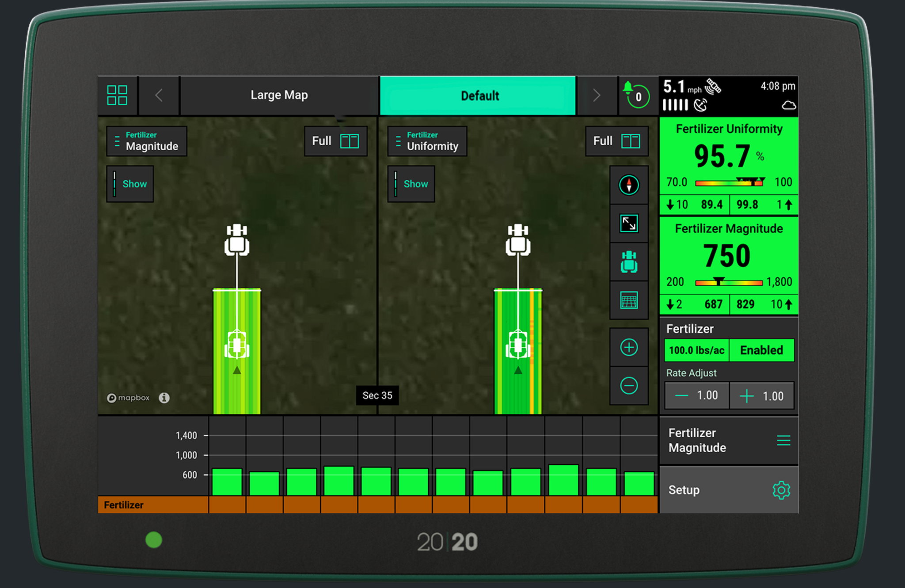This screenshot has height=588, width=905.
Task: Decrease rate adjust by 1.00
Action: [697, 396]
